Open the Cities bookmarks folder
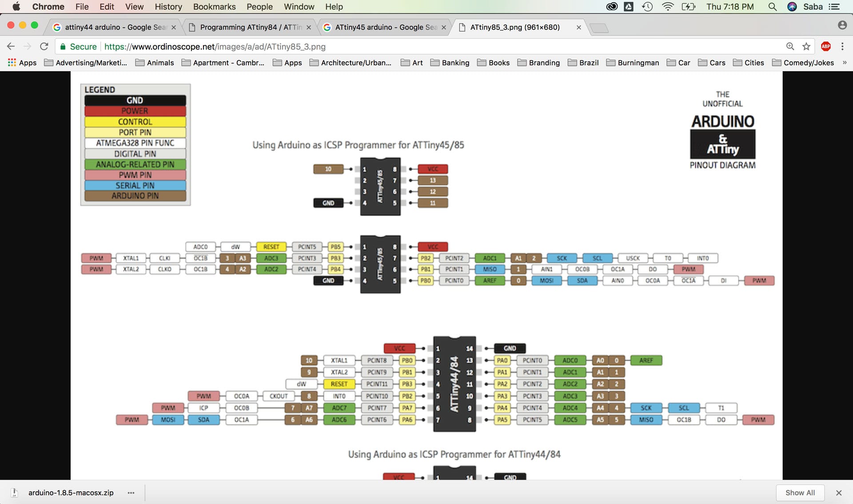 749,63
